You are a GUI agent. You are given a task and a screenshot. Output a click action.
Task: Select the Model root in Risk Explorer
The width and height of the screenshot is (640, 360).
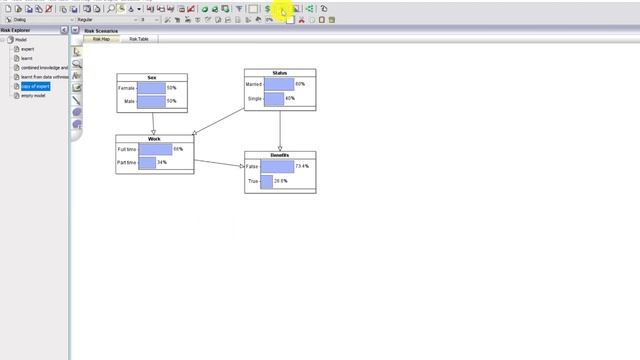pyautogui.click(x=20, y=40)
